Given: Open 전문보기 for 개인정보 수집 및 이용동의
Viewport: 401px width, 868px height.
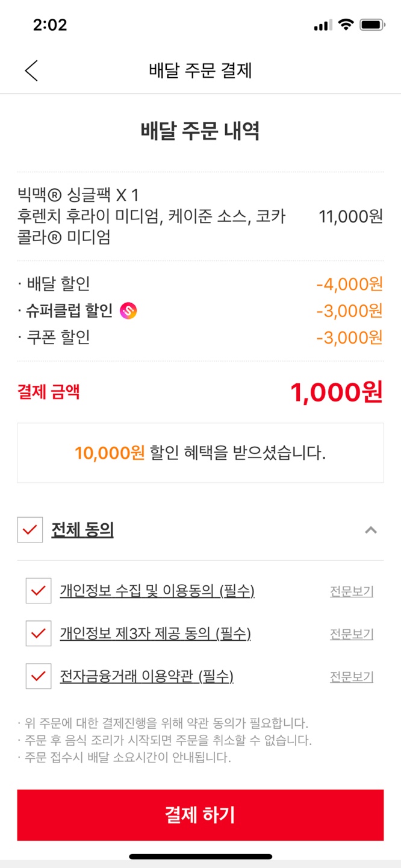Looking at the screenshot, I should pos(352,591).
